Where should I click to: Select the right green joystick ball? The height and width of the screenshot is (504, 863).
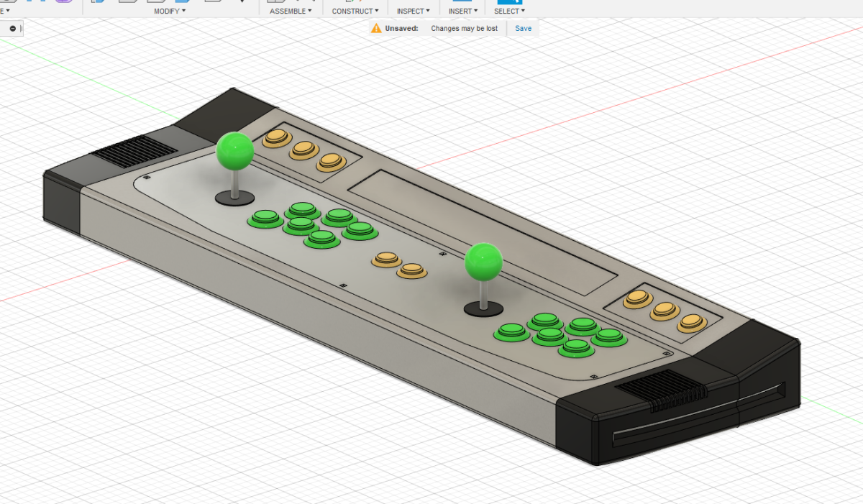483,262
